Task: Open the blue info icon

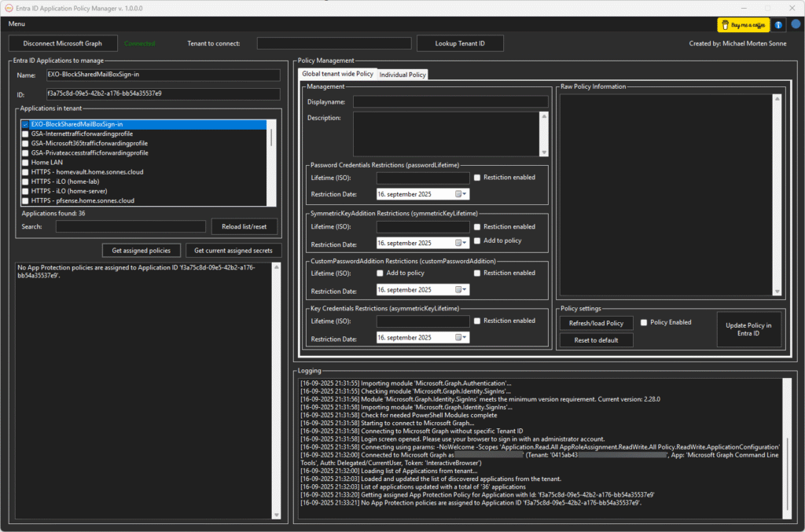Action: coord(778,25)
